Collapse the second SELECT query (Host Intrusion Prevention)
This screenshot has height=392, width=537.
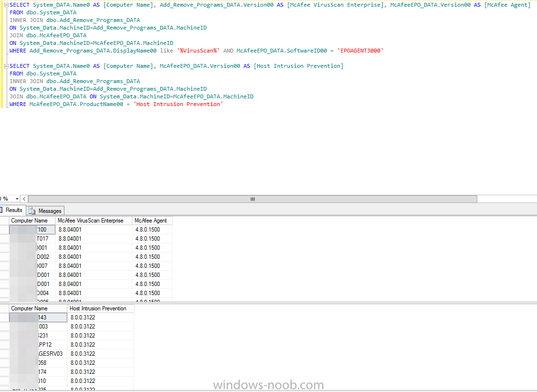6,66
